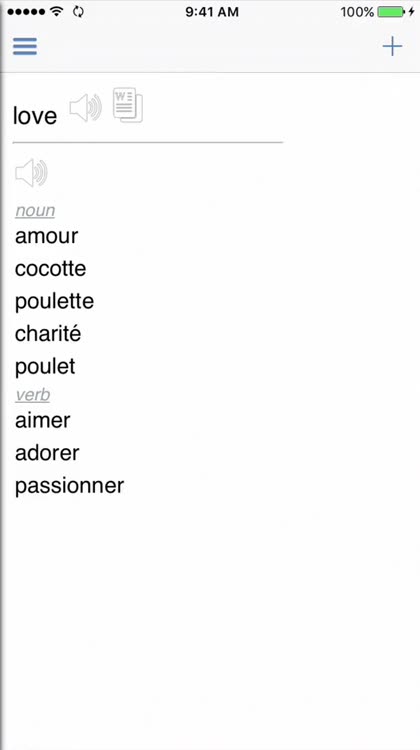Select the translation poulet
This screenshot has width=420, height=750.
45,366
